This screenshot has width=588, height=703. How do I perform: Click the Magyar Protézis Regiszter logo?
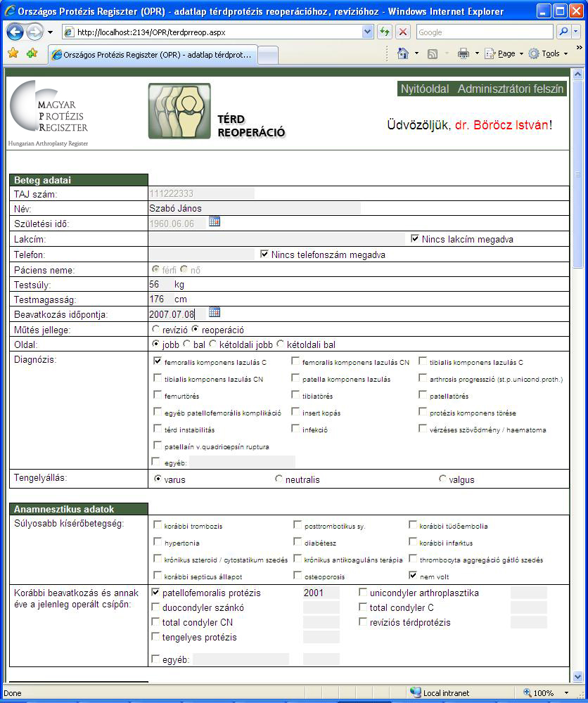click(49, 113)
